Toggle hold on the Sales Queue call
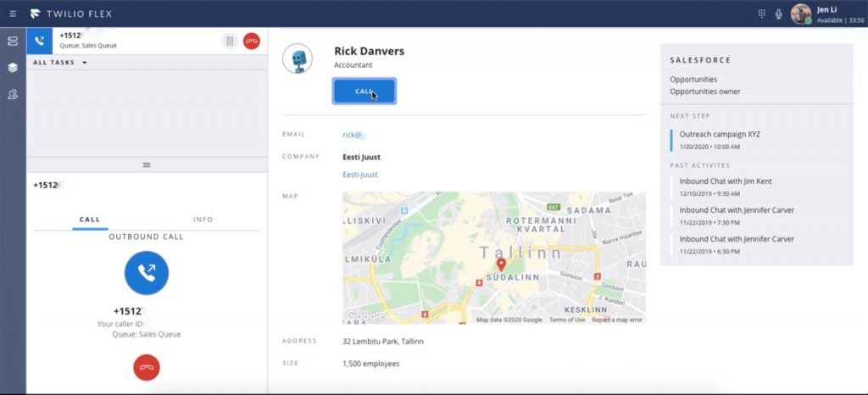 point(230,41)
